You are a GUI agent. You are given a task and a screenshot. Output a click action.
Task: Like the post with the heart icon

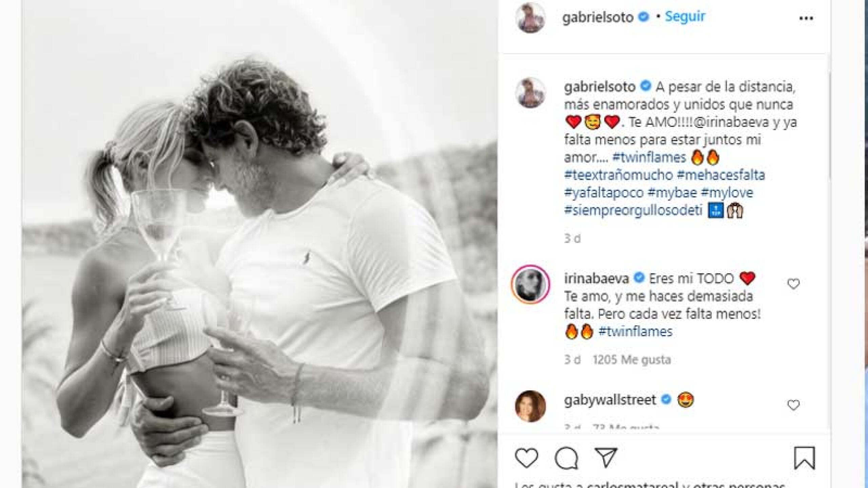click(x=526, y=458)
